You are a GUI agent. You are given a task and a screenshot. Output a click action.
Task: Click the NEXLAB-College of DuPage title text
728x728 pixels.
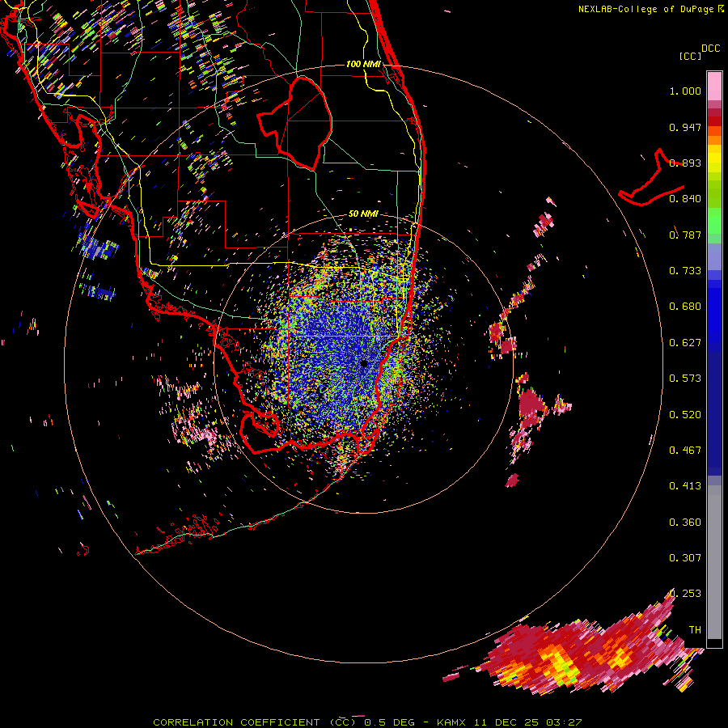(645, 9)
